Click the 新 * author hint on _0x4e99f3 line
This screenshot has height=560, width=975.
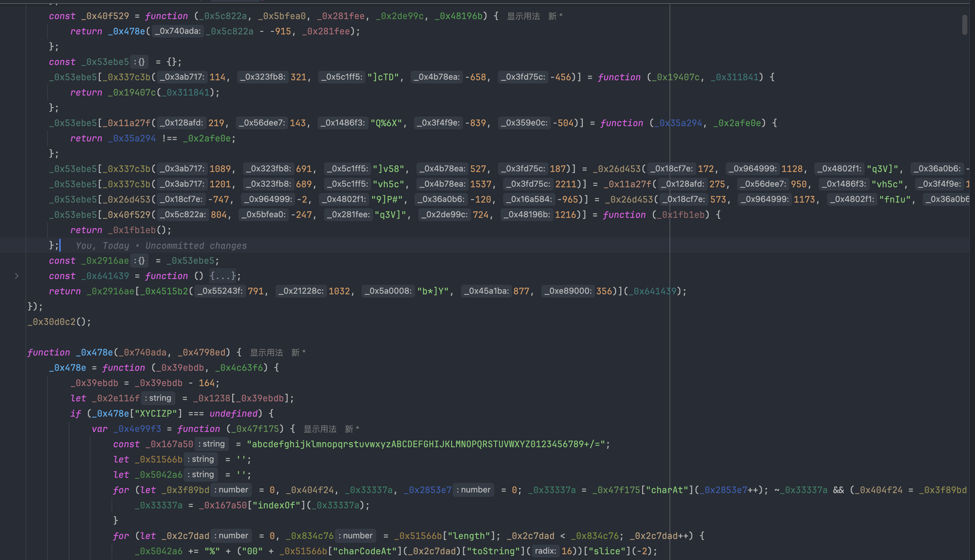tap(351, 429)
